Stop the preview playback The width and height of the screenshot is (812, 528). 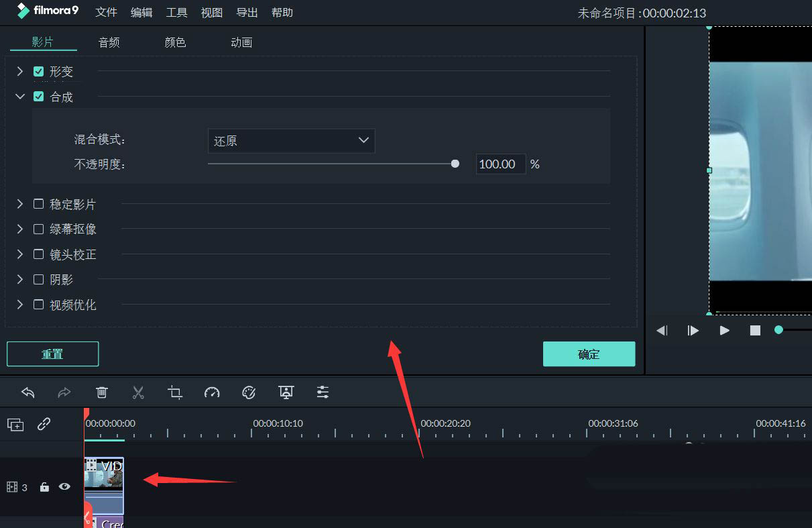tap(755, 331)
